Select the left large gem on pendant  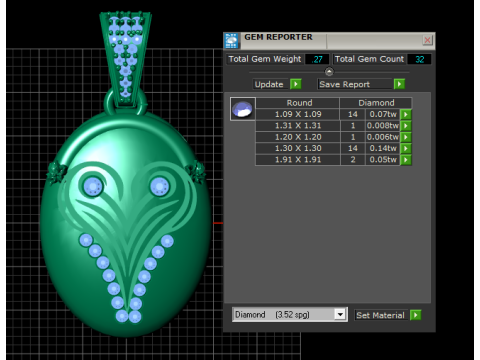point(93,186)
